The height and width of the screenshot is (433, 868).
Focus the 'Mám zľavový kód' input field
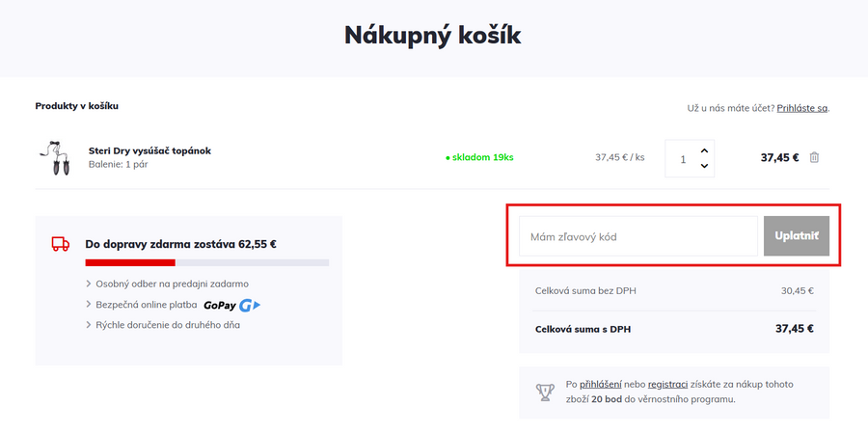point(637,236)
